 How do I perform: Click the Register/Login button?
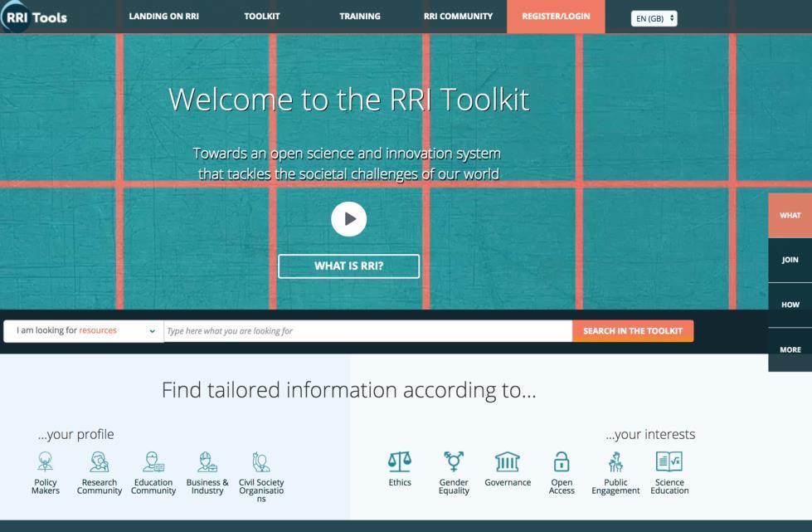(556, 17)
